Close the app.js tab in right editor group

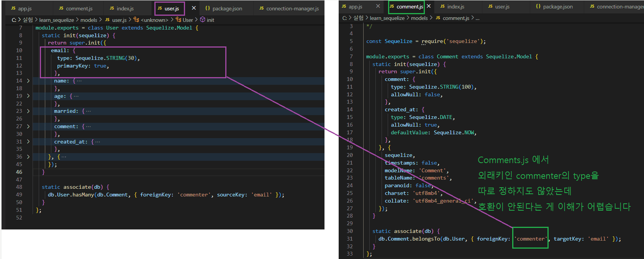coord(378,6)
